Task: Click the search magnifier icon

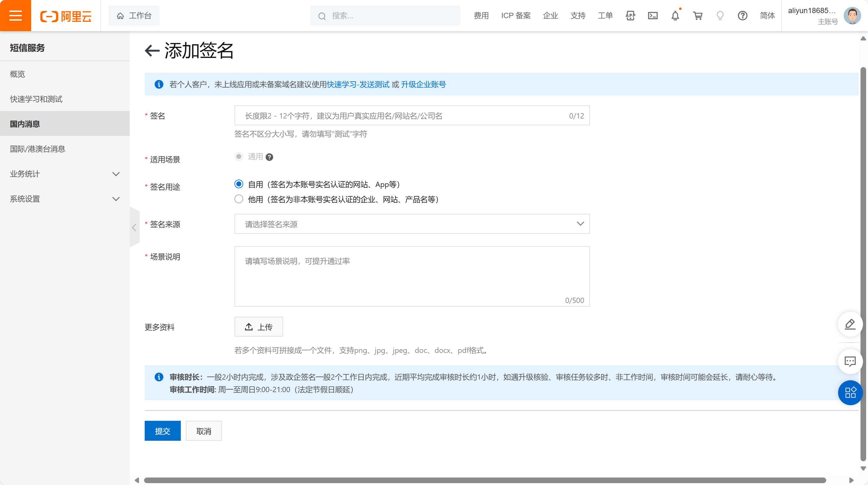Action: (322, 16)
